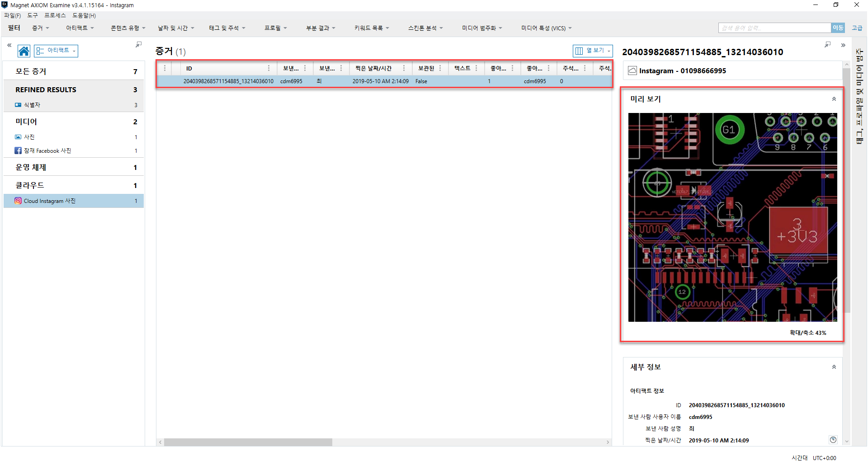This screenshot has width=868, height=470.
Task: Select the evidence row 2040398268571154885_13214036010
Action: coord(384,81)
